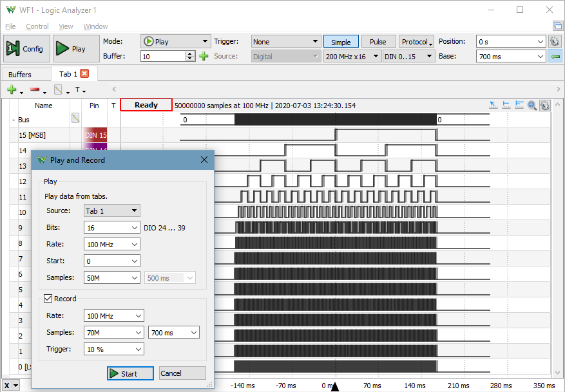Open the add channel plus menu

12,90
